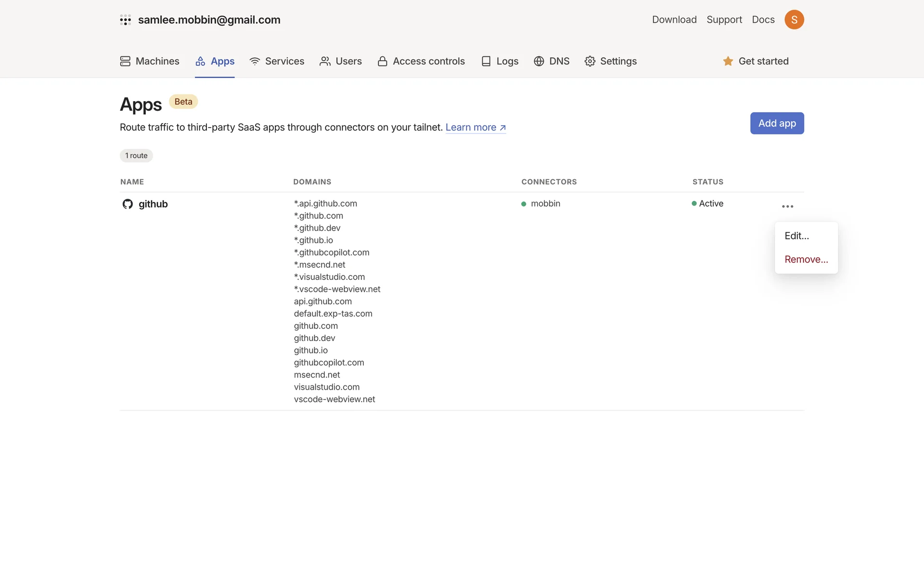This screenshot has width=924, height=578.
Task: Click the Get started star icon
Action: [x=728, y=61]
